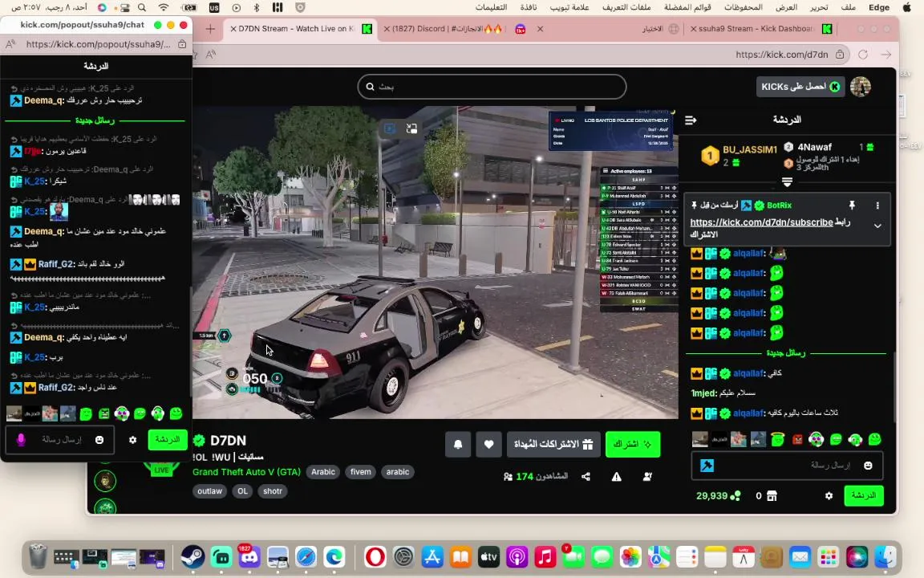Open the kick.com/d7dn/subscribe link
924x578 pixels.
pyautogui.click(x=761, y=222)
